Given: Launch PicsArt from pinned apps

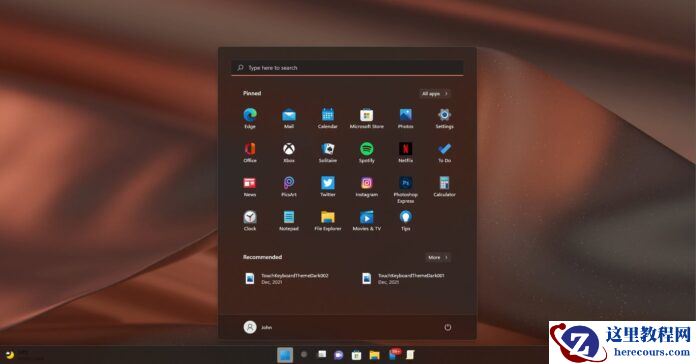Looking at the screenshot, I should [289, 186].
